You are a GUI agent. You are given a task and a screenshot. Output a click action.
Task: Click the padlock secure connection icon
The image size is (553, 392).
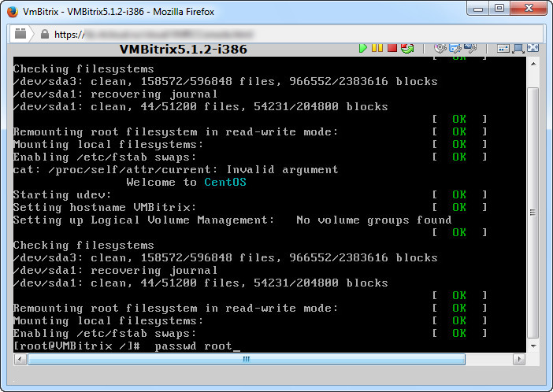tap(45, 34)
